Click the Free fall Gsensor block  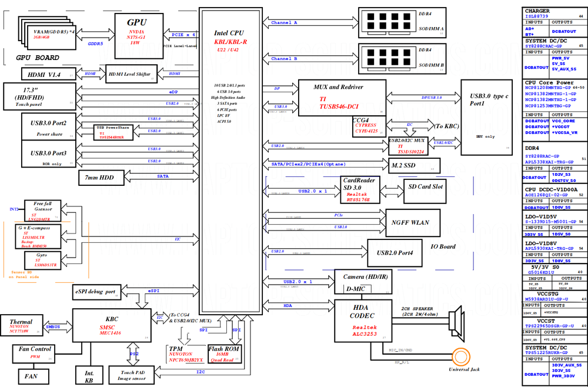pos(43,211)
